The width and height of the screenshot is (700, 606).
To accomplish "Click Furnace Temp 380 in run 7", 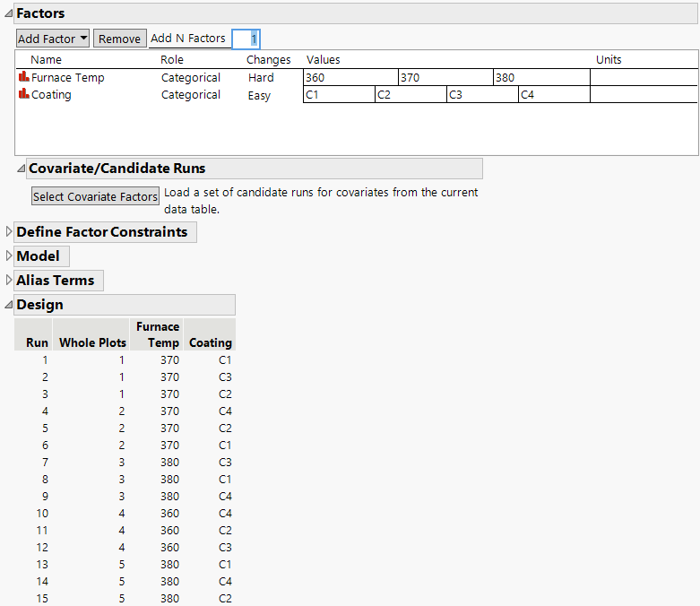I will coord(169,463).
